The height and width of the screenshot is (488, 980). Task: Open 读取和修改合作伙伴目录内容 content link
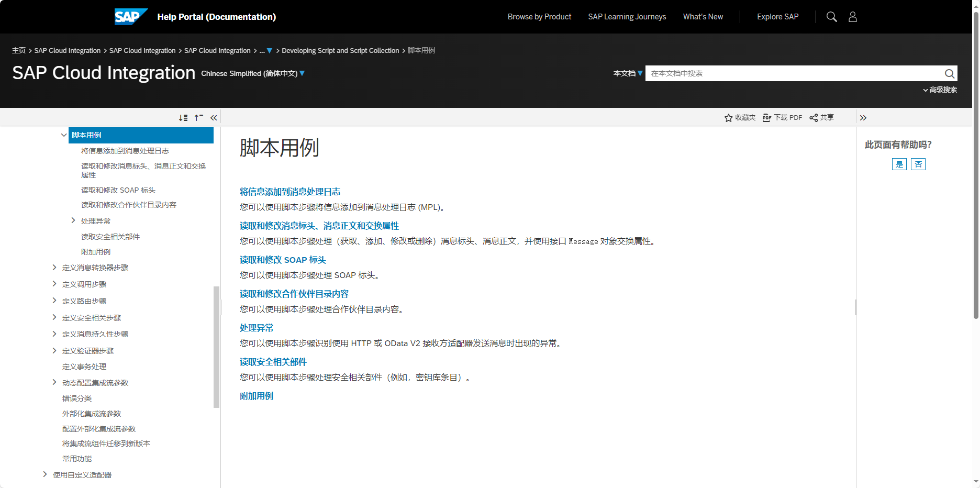coord(294,294)
